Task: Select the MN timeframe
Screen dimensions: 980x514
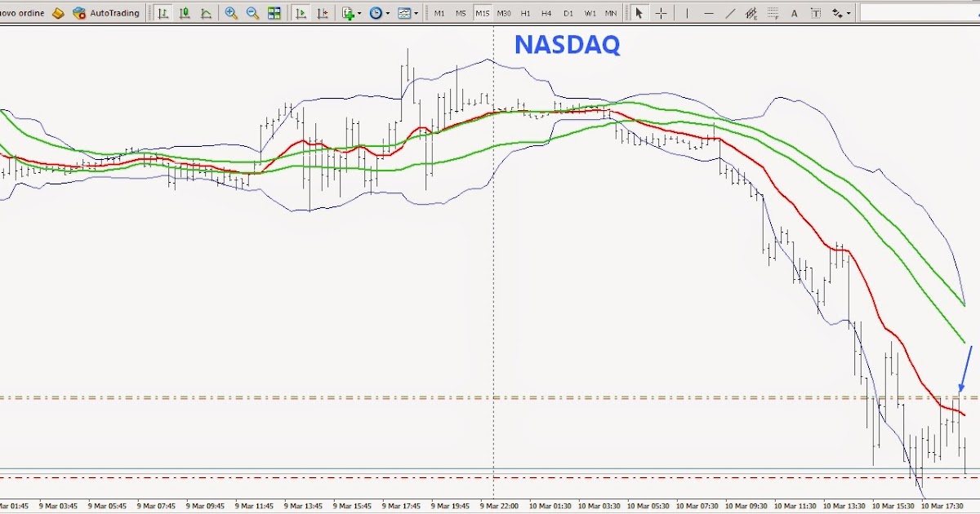Action: click(x=611, y=13)
